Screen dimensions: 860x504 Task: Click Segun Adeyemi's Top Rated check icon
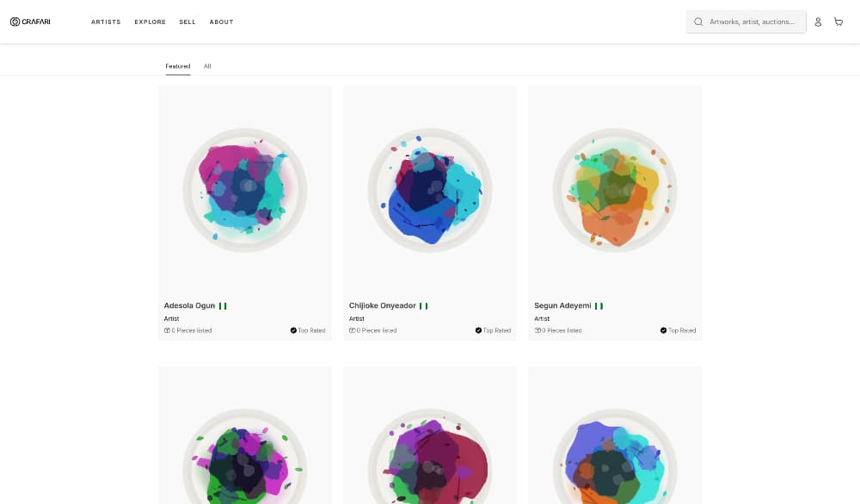click(x=663, y=330)
